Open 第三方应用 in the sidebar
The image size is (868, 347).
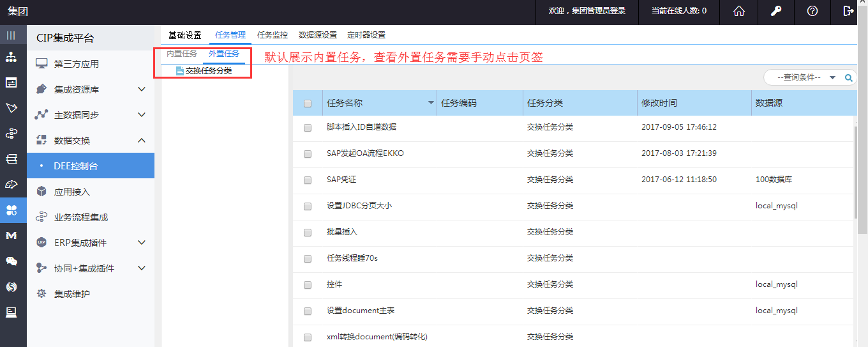pyautogui.click(x=76, y=64)
